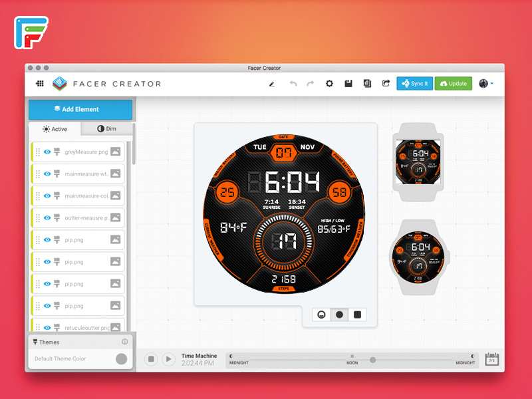Play the Time Machine simulation
This screenshot has width=532, height=399.
[x=168, y=359]
